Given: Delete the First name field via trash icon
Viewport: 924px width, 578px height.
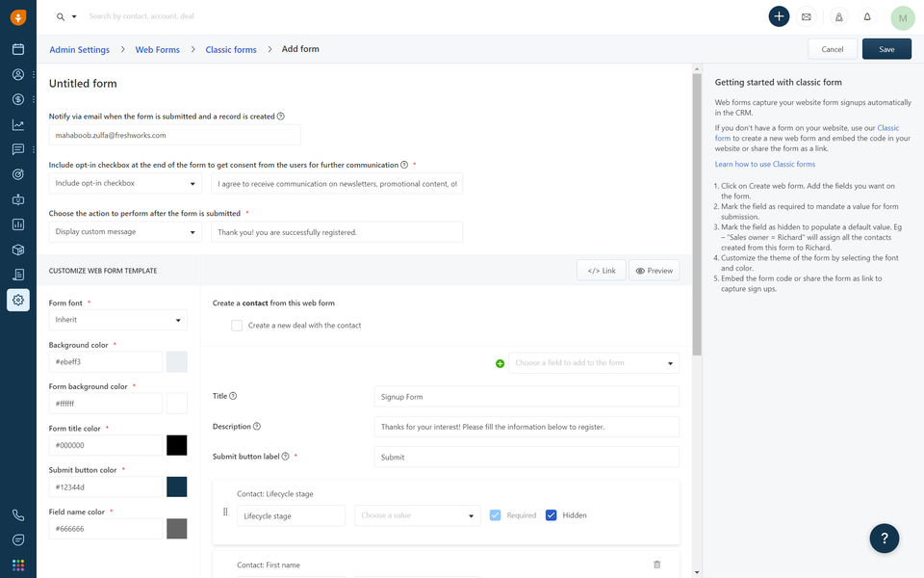Looking at the screenshot, I should click(656, 565).
